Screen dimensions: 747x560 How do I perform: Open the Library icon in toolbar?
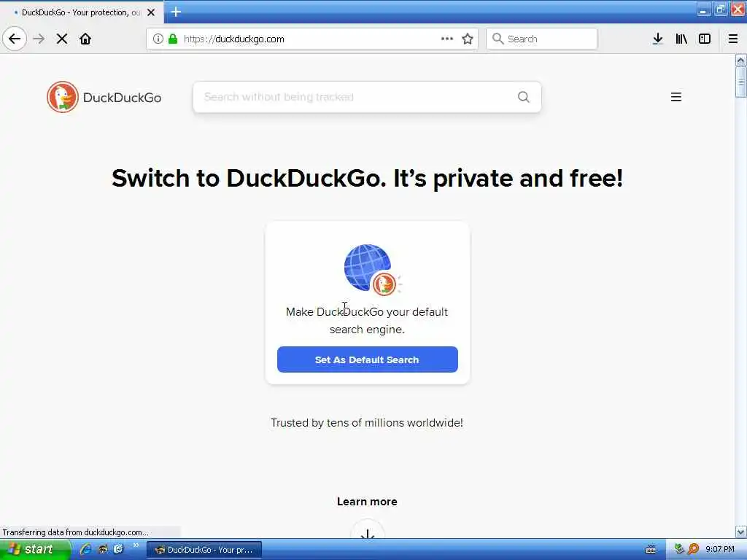(681, 39)
